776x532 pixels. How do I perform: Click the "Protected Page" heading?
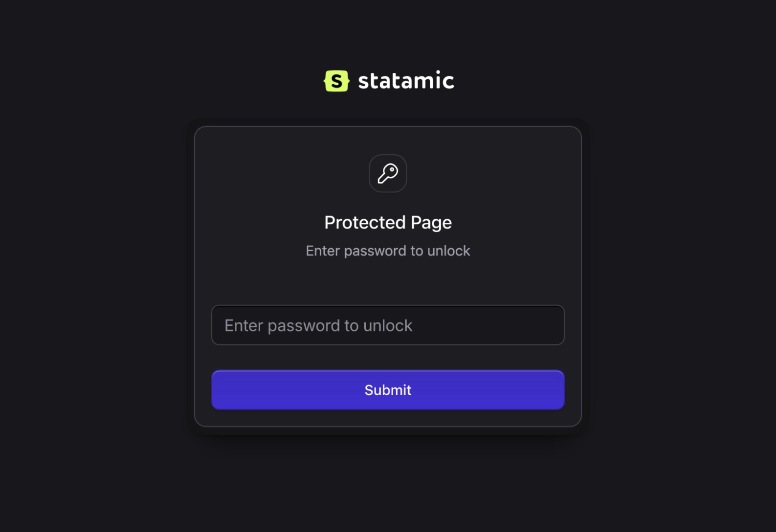coord(387,222)
